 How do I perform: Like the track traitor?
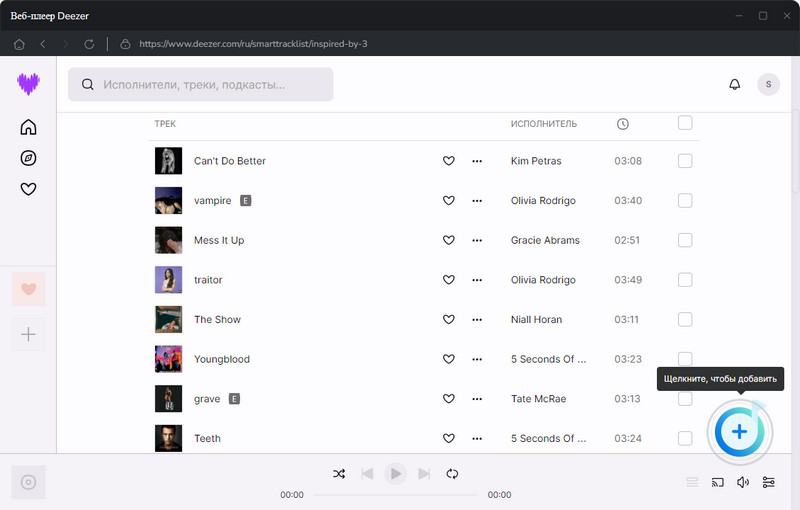(448, 280)
